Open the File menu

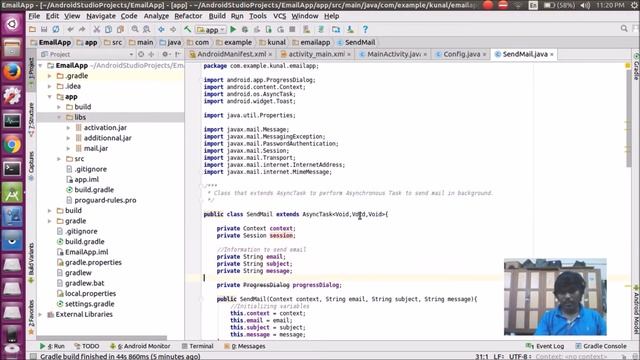(34, 16)
